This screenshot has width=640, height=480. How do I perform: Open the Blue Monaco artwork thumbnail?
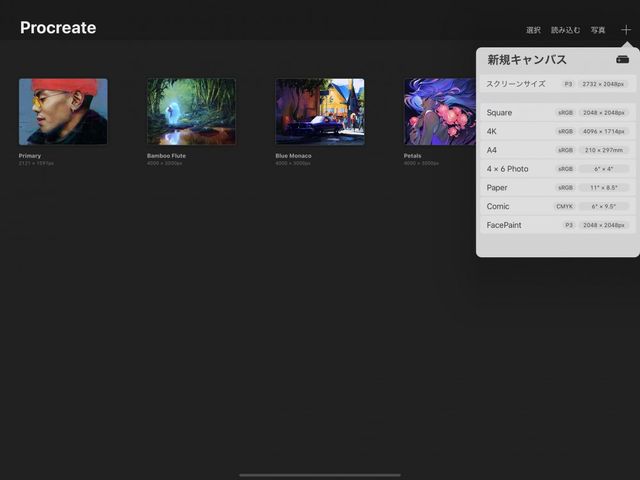(320, 111)
